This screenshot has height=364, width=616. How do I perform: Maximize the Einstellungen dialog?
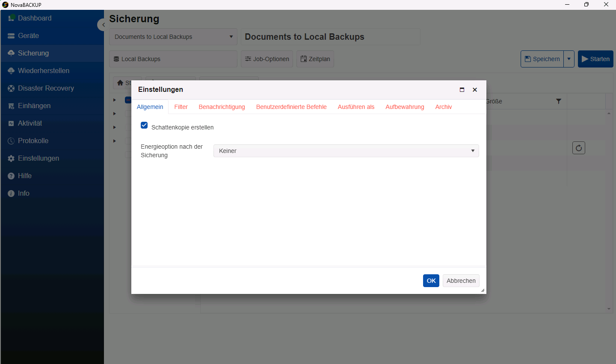pyautogui.click(x=462, y=90)
